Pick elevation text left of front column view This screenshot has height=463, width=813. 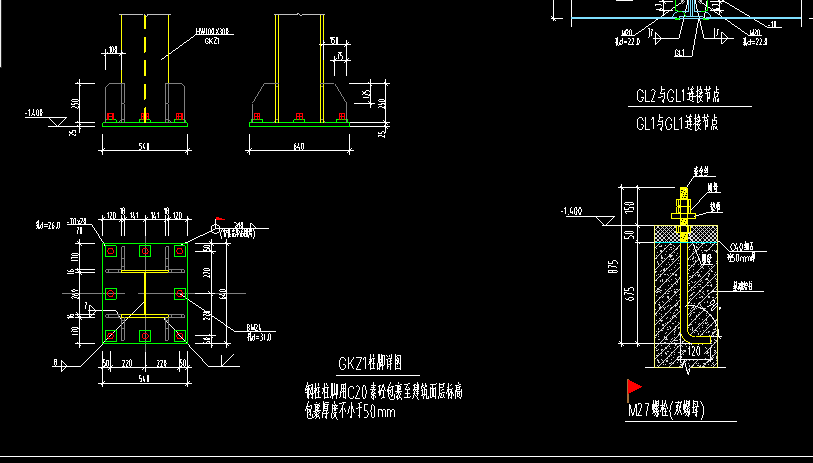[34, 113]
